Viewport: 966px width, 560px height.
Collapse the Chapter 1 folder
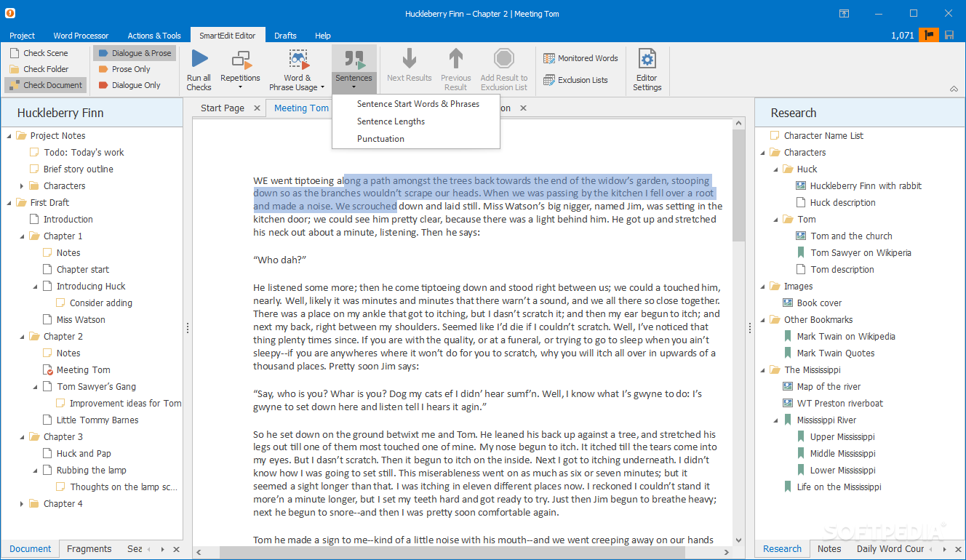(x=22, y=236)
